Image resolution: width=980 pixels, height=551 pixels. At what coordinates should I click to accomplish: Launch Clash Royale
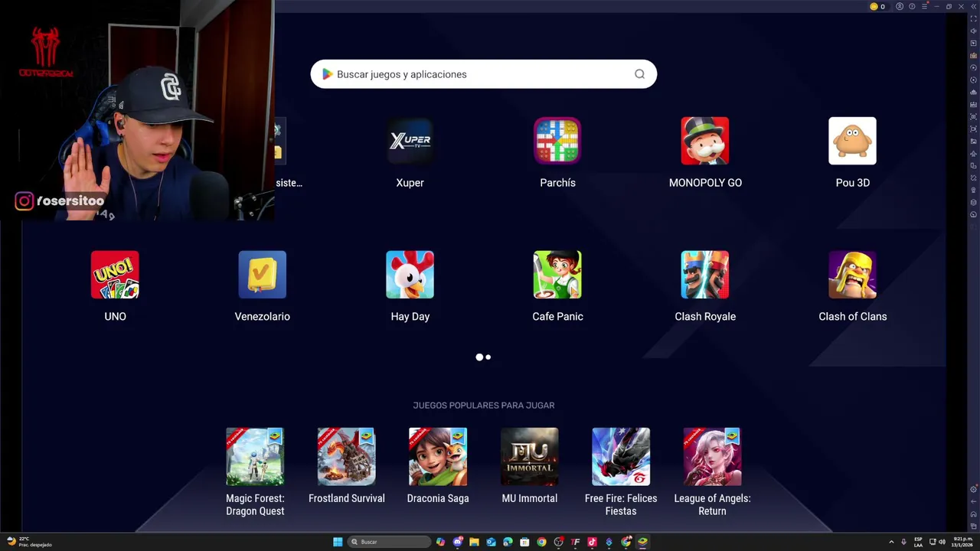(705, 275)
